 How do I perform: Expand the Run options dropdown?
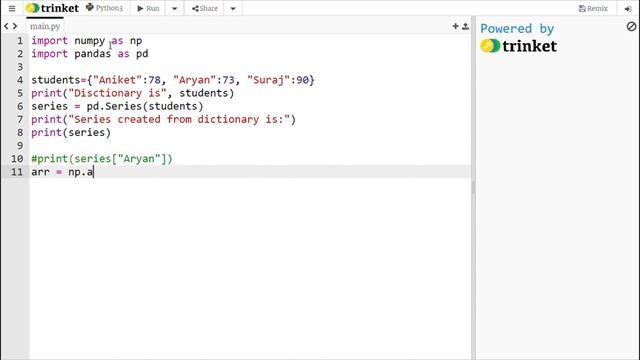point(174,8)
